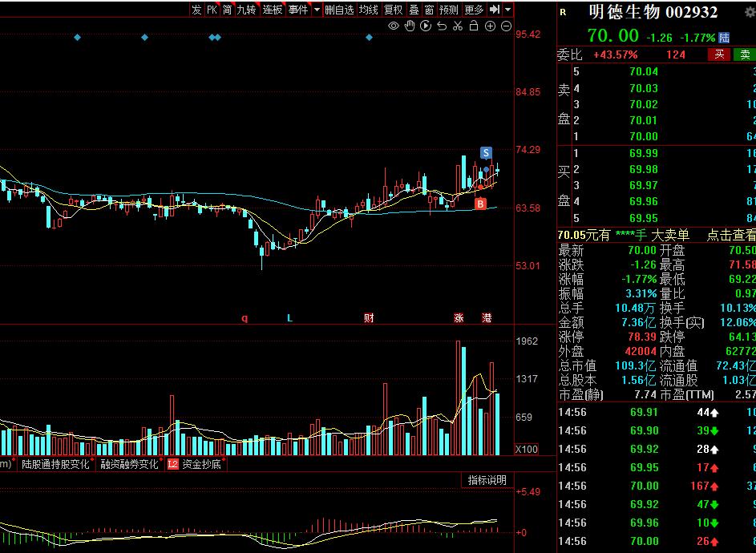Toggle 均线 moving averages
The width and height of the screenshot is (756, 553).
coord(368,10)
